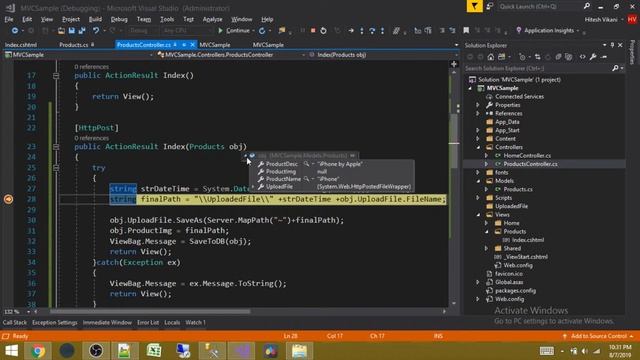Click the notifications flag icon in title bar
Screen dimensions: 640x360
click(474, 6)
